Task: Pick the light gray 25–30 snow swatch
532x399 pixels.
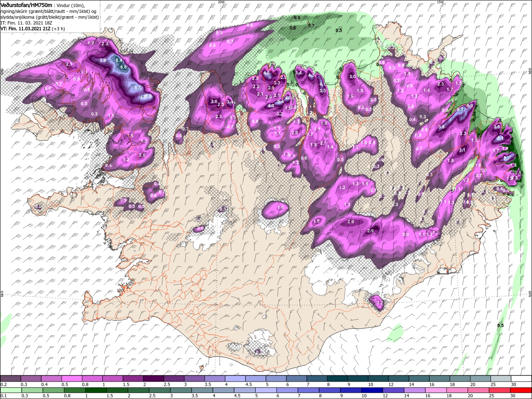Action: (x=501, y=379)
